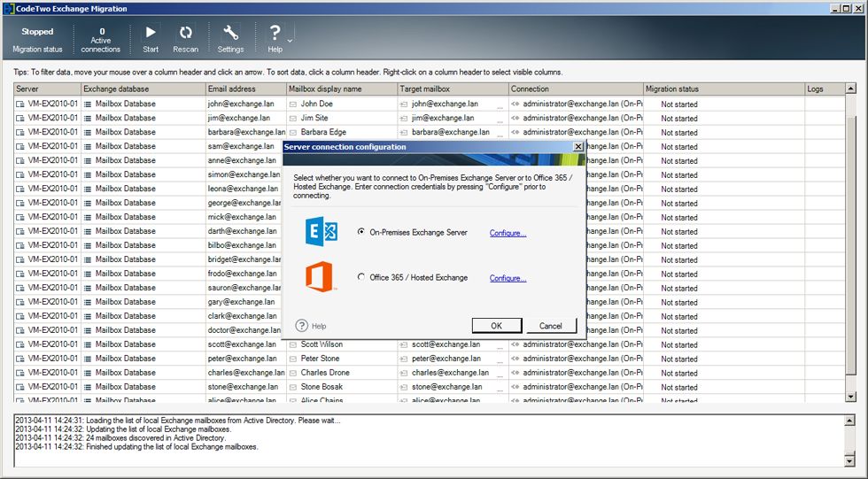Image resolution: width=868 pixels, height=479 pixels.
Task: Click Not started status in John Doe row
Action: (679, 104)
